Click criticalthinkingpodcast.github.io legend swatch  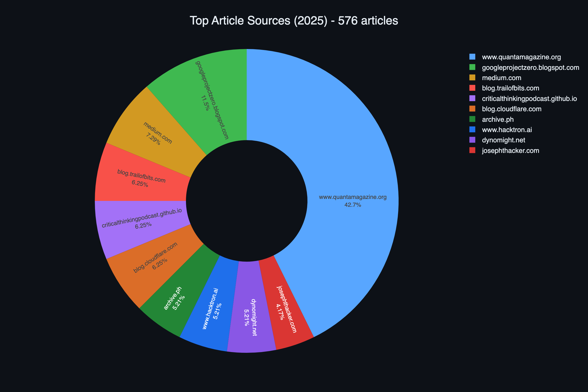(x=472, y=98)
